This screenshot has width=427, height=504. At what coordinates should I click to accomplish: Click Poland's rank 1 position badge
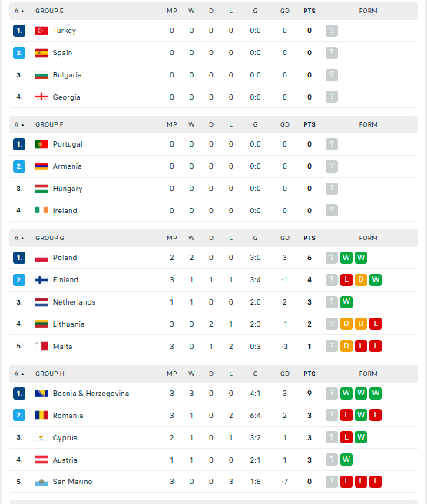[19, 258]
